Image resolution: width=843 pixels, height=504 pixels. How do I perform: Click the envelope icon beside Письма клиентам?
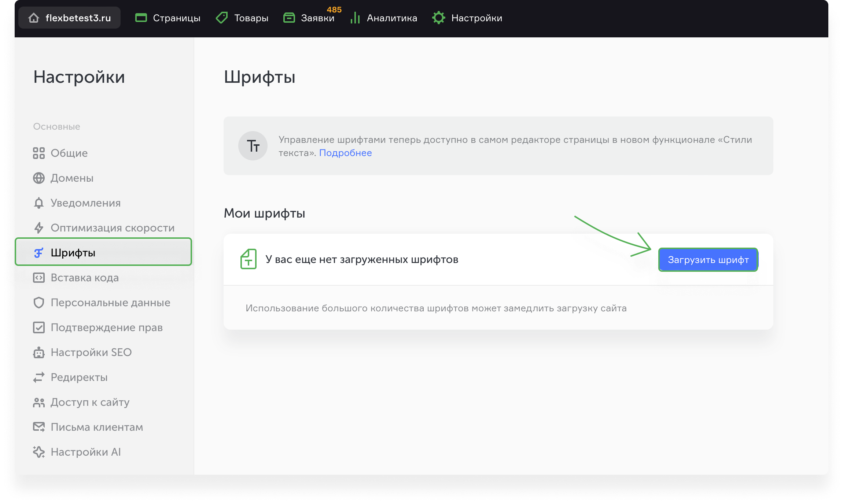pos(39,427)
